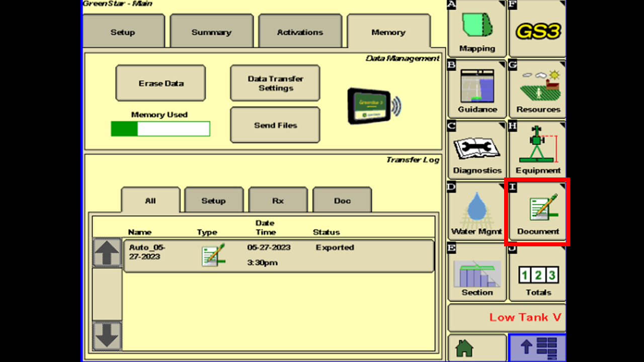Select the All transfer log tab
This screenshot has width=644, height=362.
[x=150, y=200]
